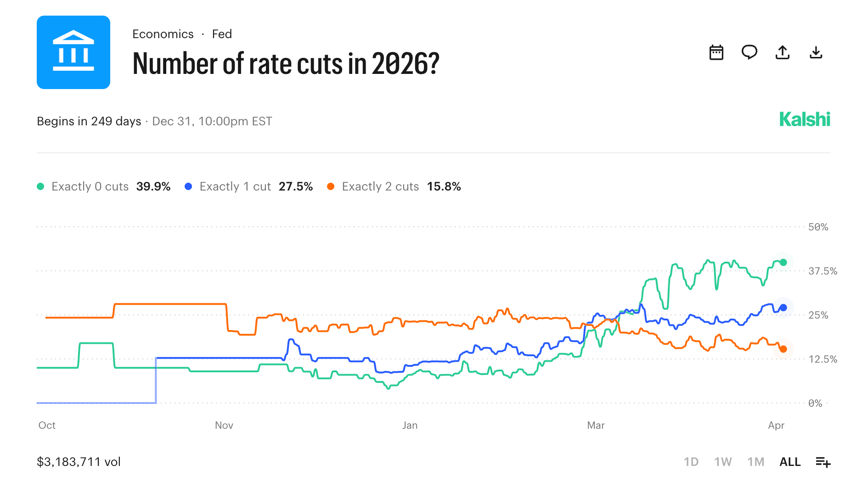Open the comments speech bubble icon

[x=750, y=52]
